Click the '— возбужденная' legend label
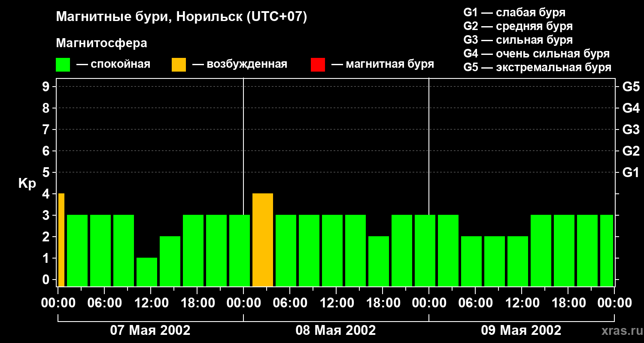The image size is (644, 343). tap(240, 64)
